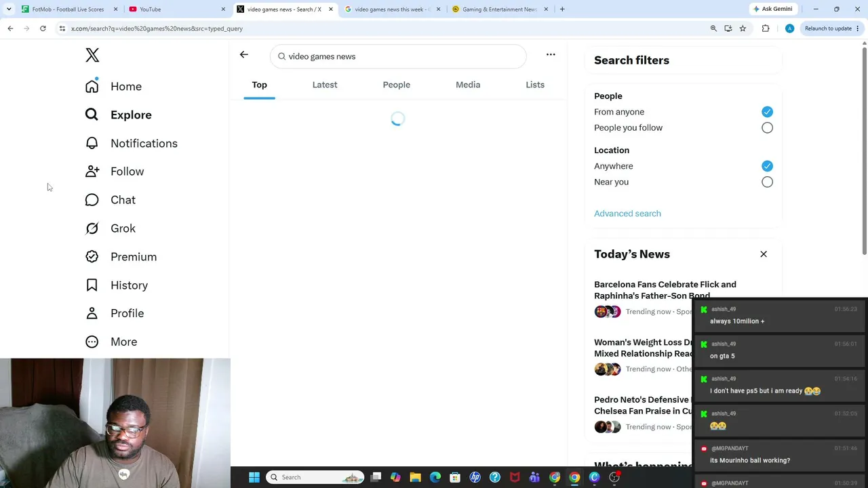
Task: Click the X search box with video games news
Action: [398, 56]
